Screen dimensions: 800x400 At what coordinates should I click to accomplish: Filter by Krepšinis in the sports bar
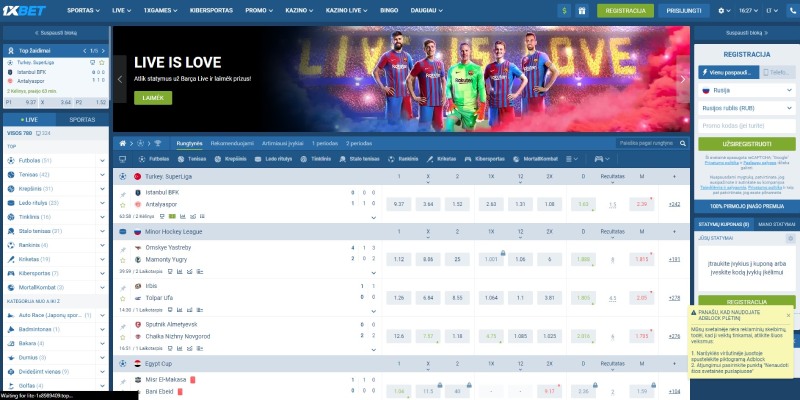pos(231,159)
